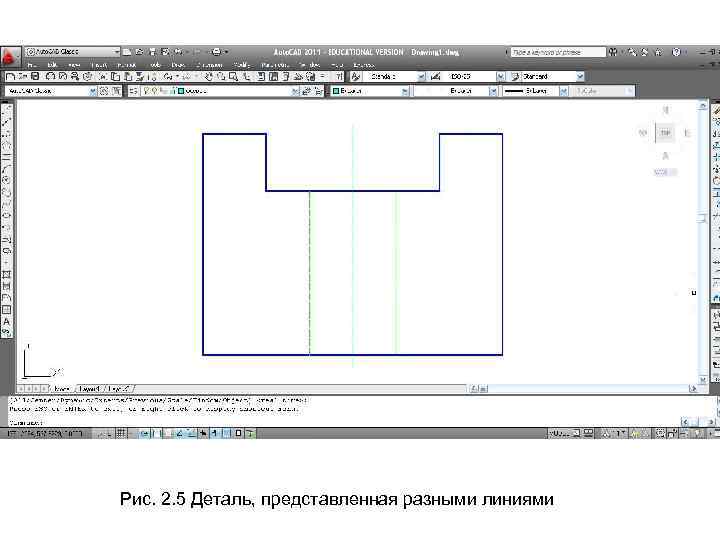The width and height of the screenshot is (720, 540).
Task: Click the Text Style icon
Action: (x=356, y=76)
